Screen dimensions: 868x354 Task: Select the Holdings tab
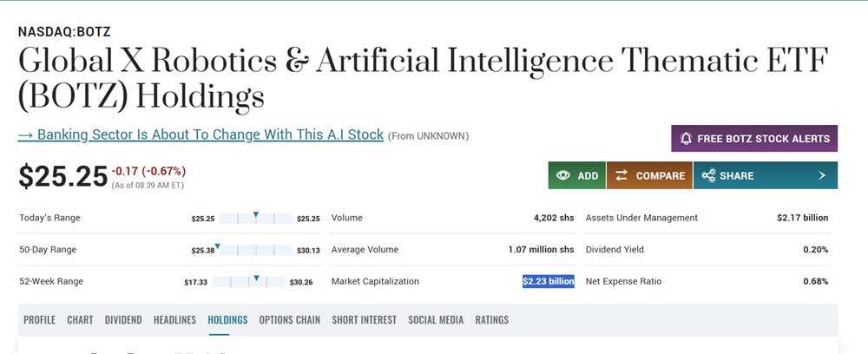[x=227, y=320]
